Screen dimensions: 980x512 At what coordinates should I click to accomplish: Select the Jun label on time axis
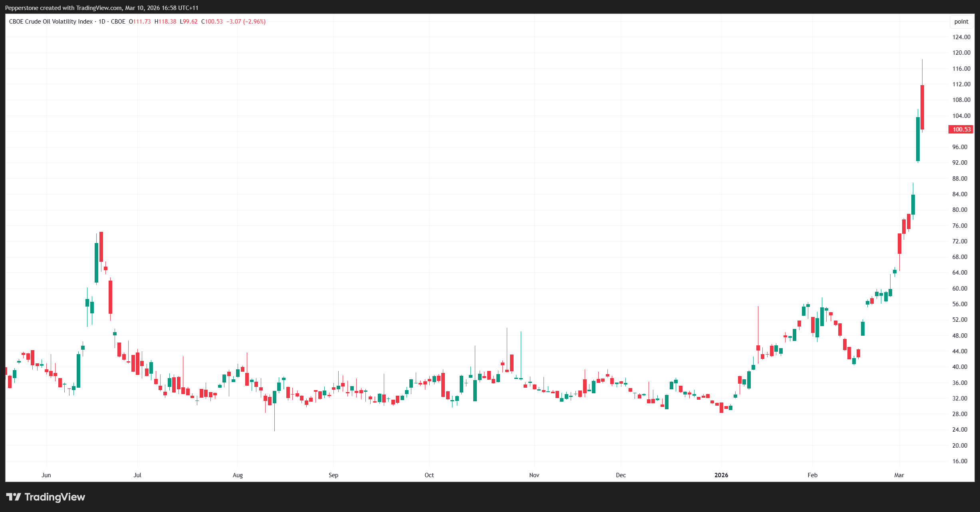(x=46, y=475)
